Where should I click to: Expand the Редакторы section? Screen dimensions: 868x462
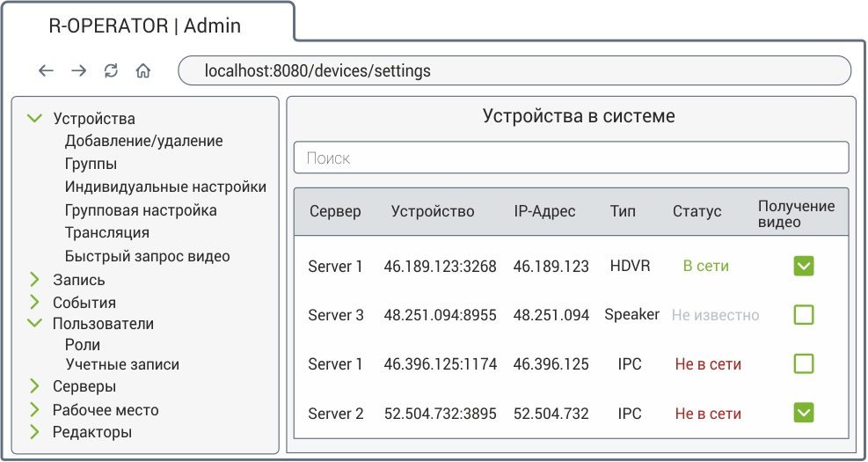pos(35,432)
